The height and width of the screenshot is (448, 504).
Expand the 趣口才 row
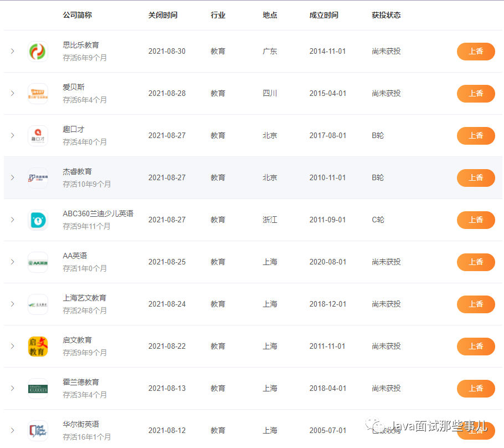(13, 135)
